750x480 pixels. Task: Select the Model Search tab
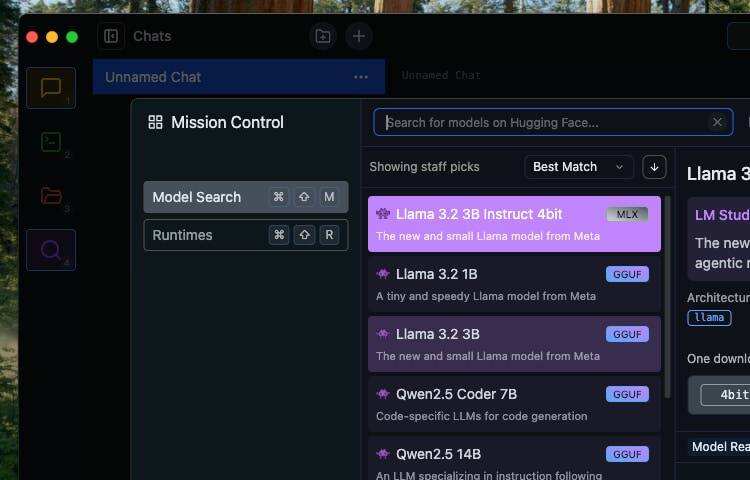(246, 197)
